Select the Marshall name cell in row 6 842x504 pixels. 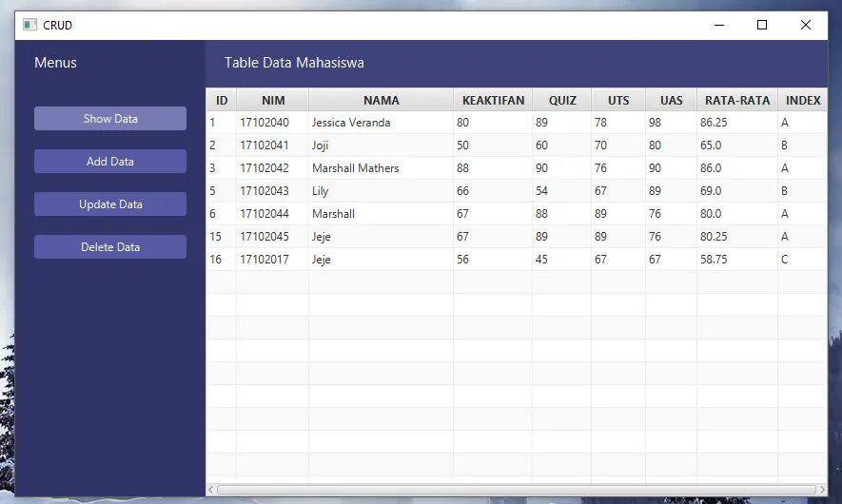point(381,214)
